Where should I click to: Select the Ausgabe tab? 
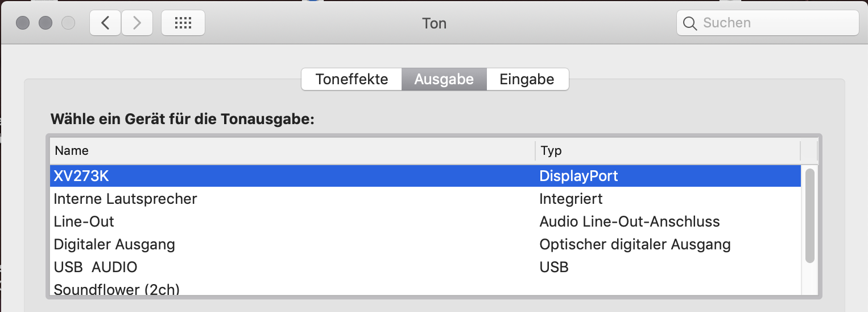444,79
